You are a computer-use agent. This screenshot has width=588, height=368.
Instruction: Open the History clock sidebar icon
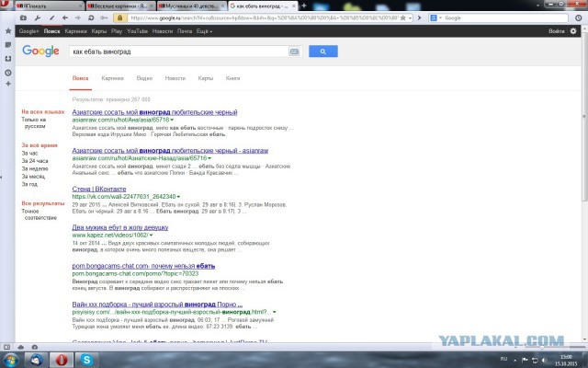pos(8,73)
